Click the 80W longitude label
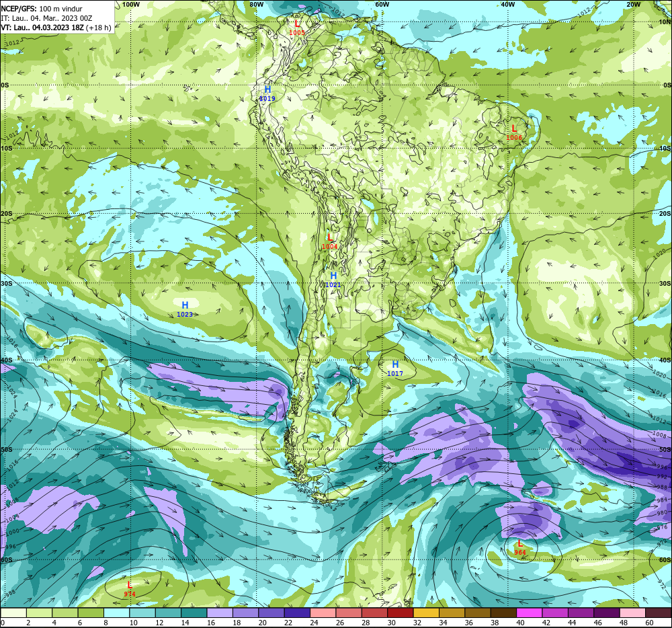 click(x=256, y=4)
